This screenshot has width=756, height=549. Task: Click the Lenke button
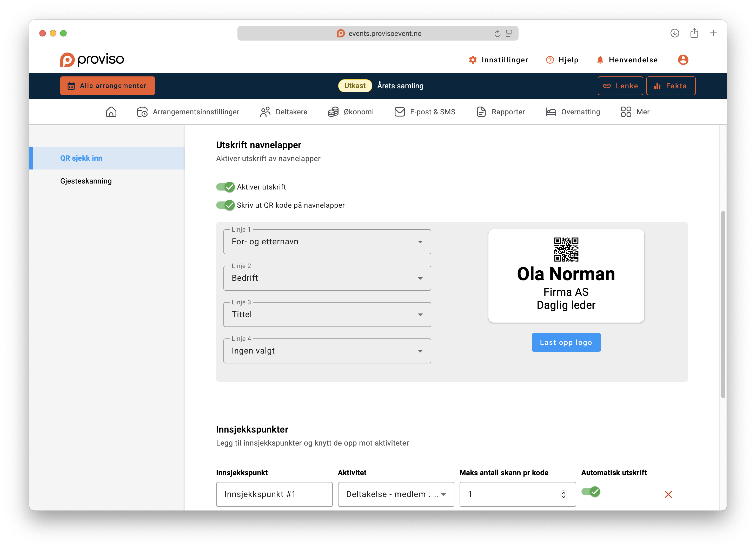click(x=620, y=86)
